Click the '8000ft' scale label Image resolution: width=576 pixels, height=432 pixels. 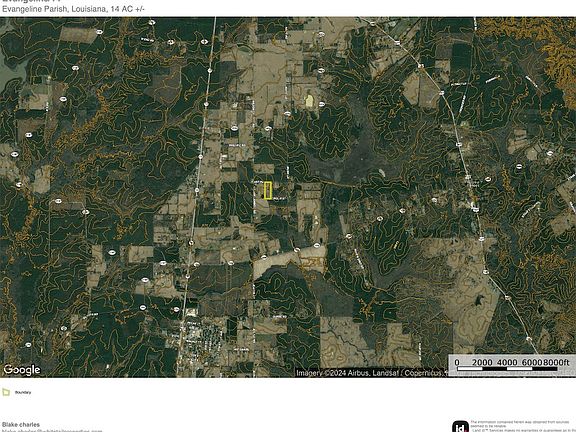tap(556, 362)
